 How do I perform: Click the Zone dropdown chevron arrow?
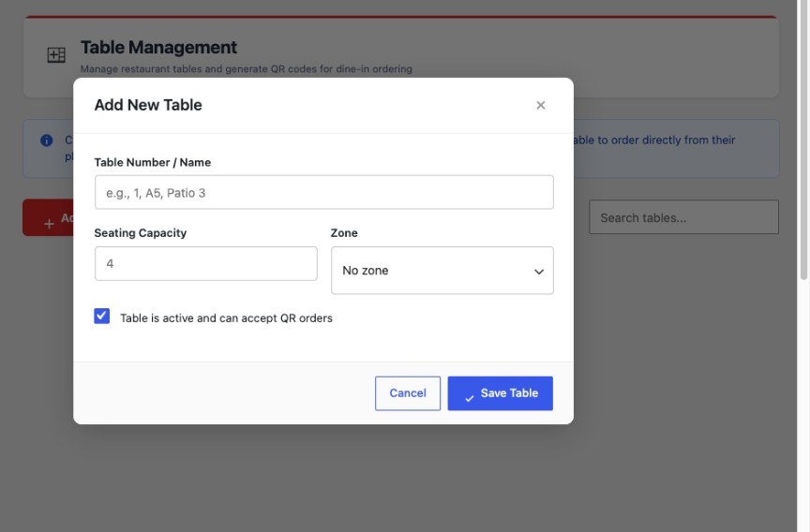coord(539,272)
